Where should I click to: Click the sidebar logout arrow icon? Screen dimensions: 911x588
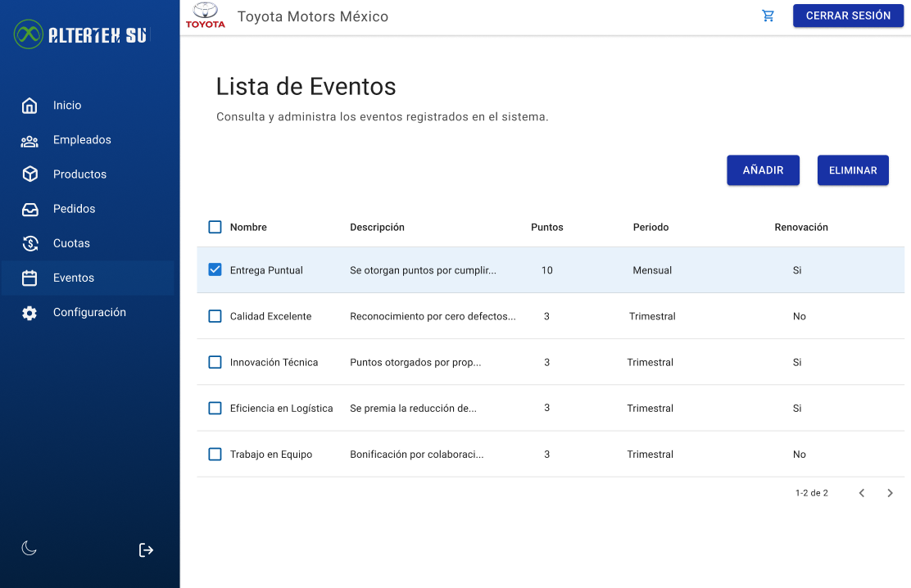146,550
